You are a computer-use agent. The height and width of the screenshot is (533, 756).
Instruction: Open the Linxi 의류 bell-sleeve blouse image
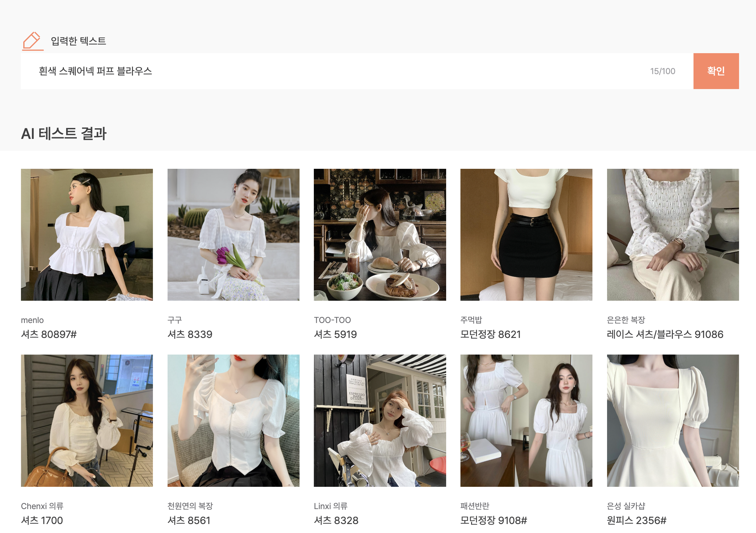pyautogui.click(x=380, y=420)
